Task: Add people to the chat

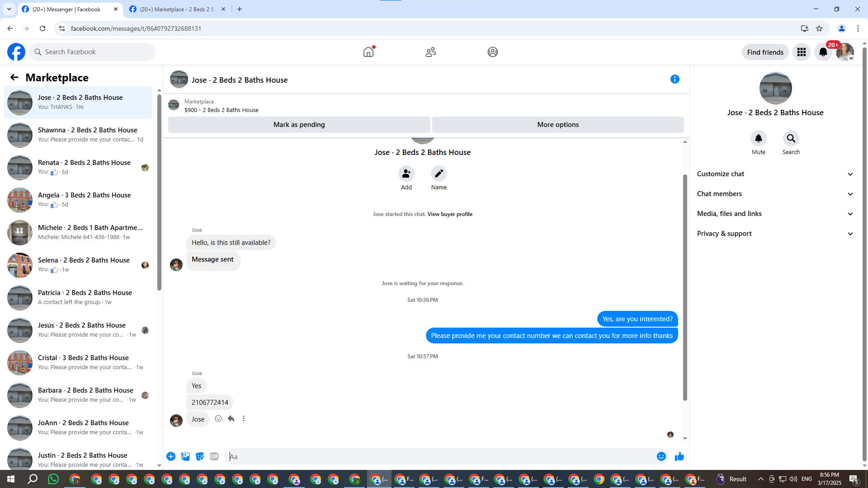Action: [x=406, y=174]
